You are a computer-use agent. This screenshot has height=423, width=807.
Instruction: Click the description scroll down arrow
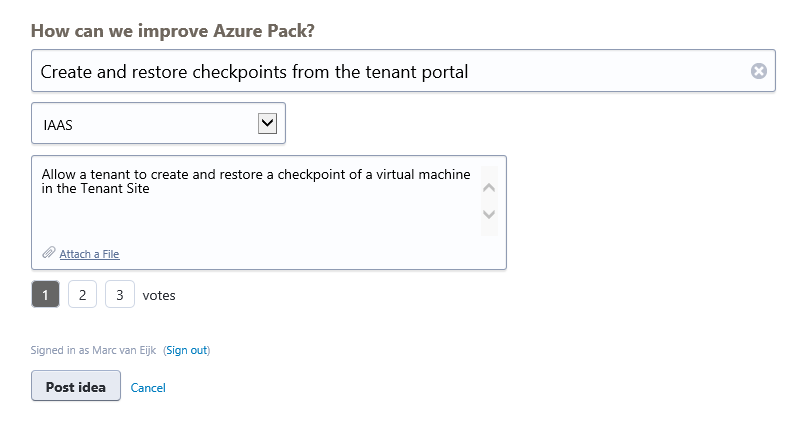pyautogui.click(x=489, y=214)
